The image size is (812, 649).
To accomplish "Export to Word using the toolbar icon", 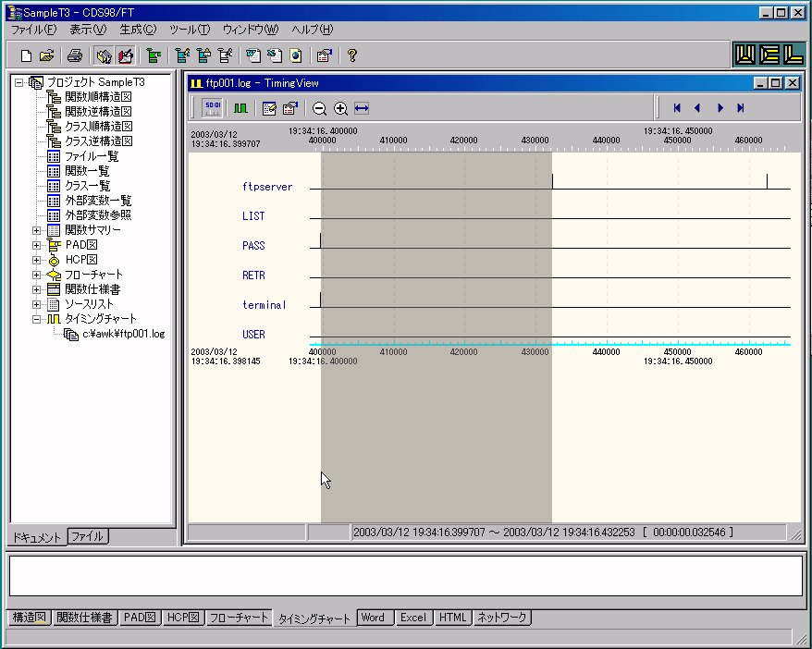I will (252, 55).
